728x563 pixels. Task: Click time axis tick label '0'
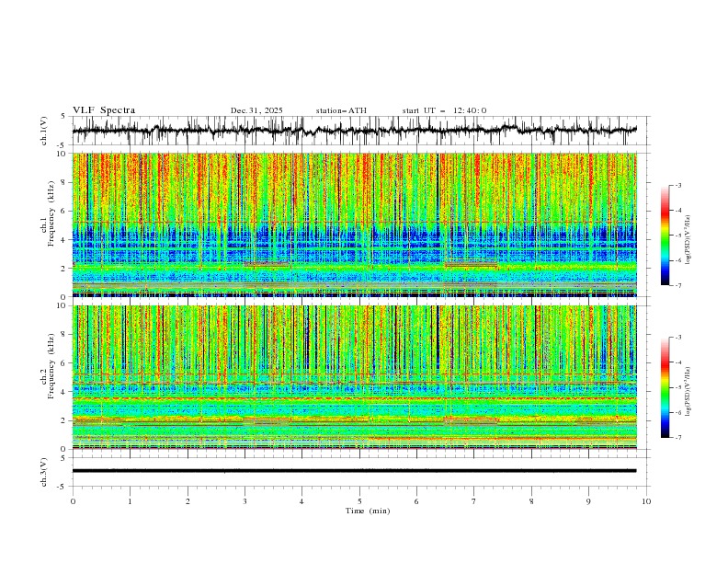[73, 501]
